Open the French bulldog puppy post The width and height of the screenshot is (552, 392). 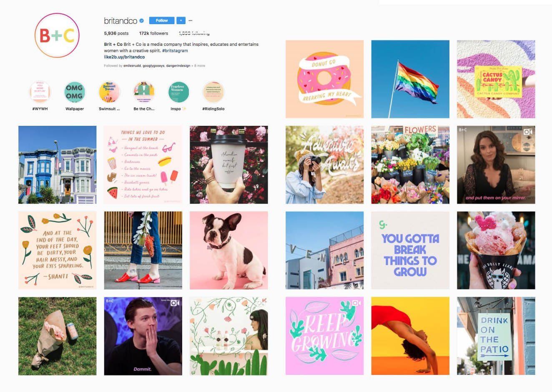[x=229, y=250]
